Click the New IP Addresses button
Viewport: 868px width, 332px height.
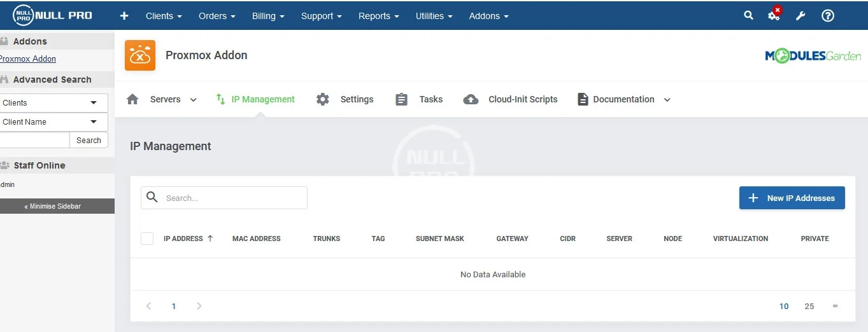tap(792, 198)
